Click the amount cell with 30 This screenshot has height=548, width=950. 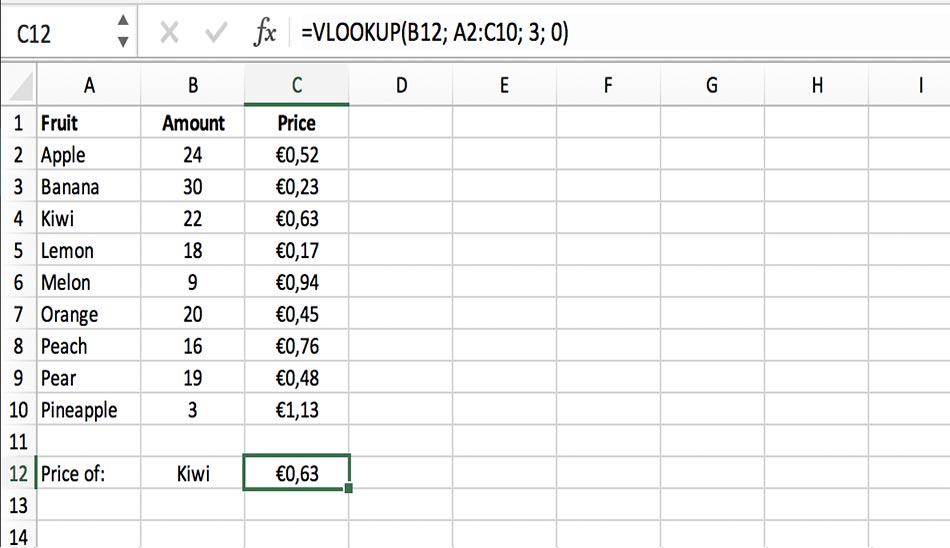click(193, 187)
